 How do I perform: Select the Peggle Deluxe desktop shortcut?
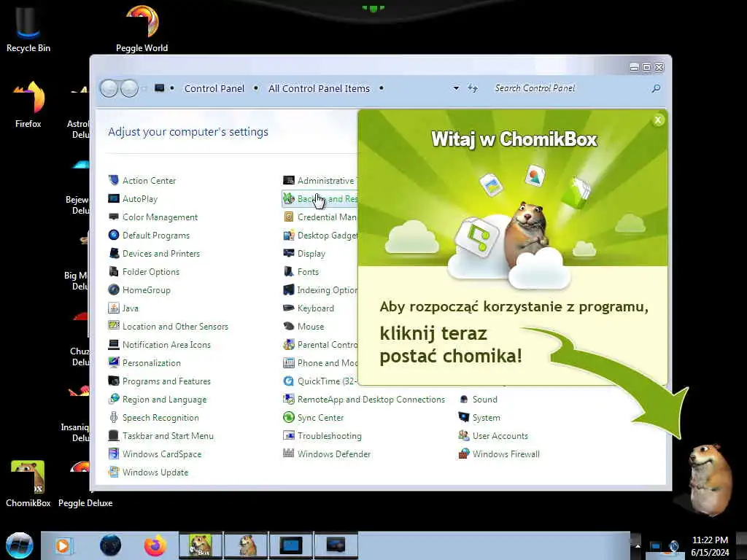coord(85,483)
